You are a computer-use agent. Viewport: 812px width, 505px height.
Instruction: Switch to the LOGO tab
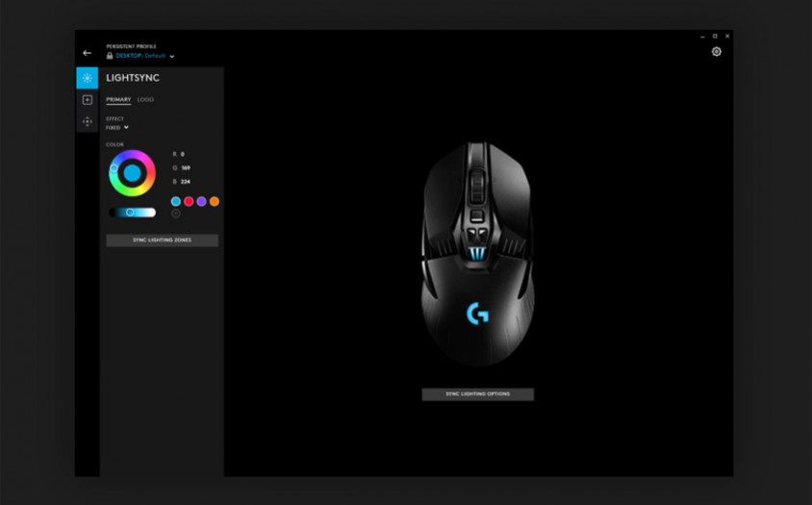tap(145, 99)
